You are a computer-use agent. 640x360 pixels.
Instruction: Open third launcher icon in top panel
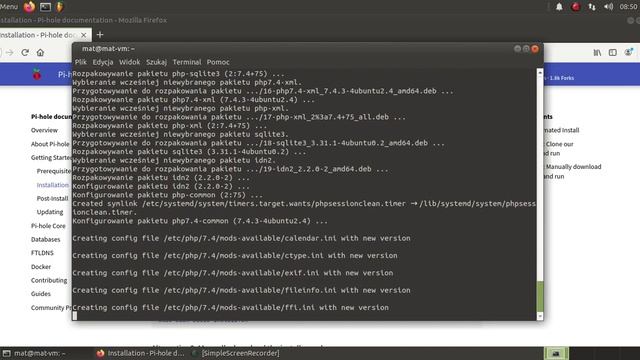[60, 7]
